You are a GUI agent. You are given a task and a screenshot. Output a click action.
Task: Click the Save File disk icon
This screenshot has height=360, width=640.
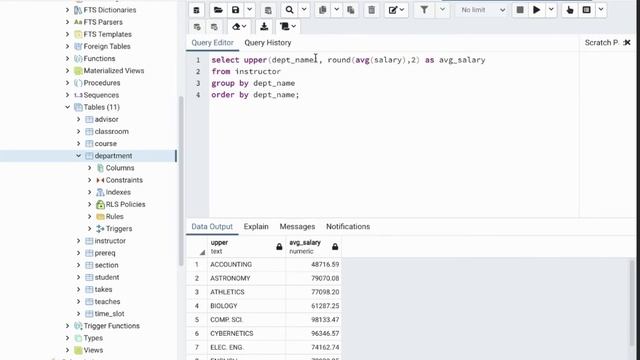pos(236,10)
